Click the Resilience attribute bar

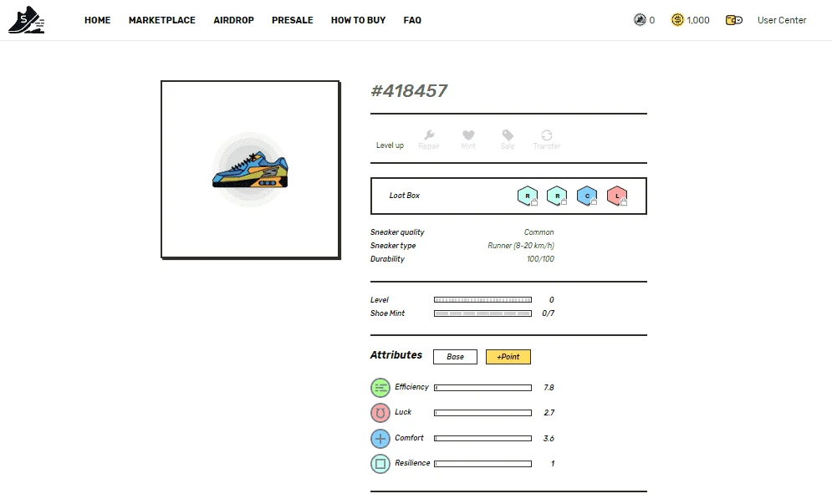(x=482, y=464)
